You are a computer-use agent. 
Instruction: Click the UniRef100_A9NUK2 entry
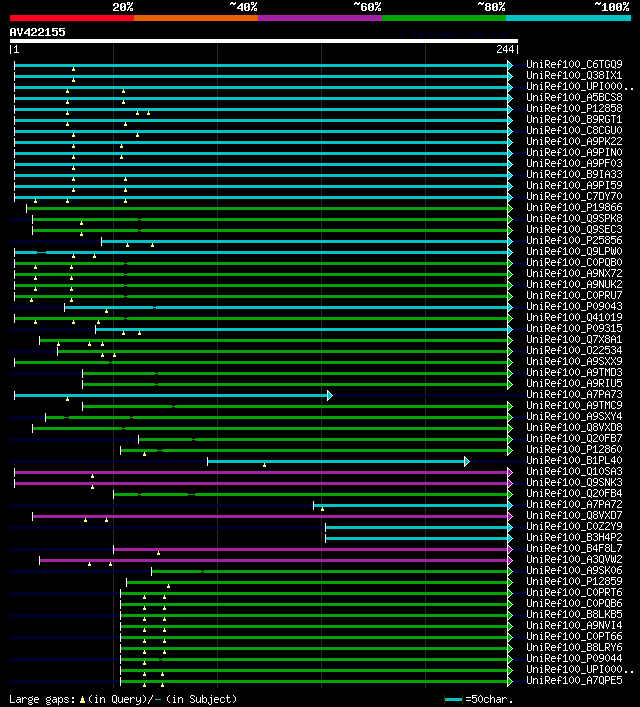coord(574,285)
